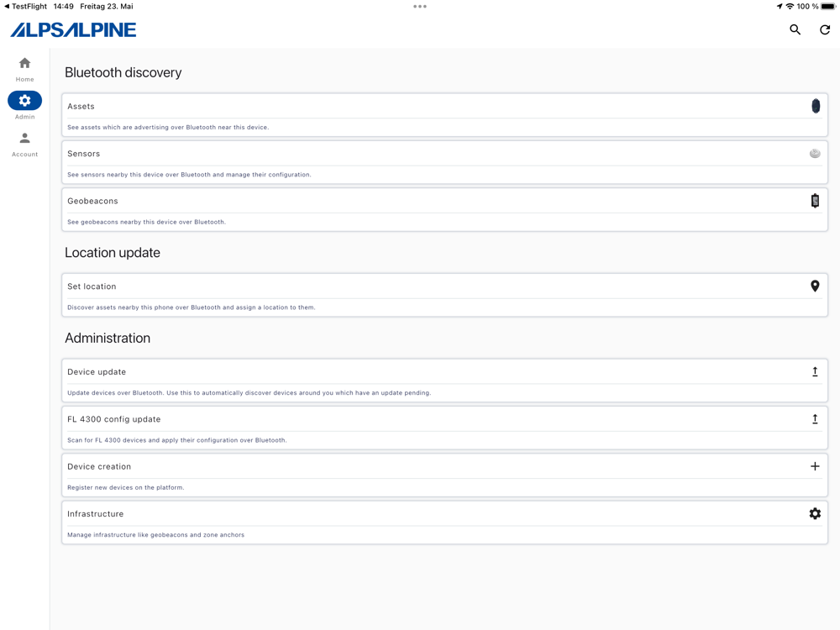Viewport: 840px width, 630px height.
Task: Tap the three-dot multitasking indicator
Action: [420, 7]
